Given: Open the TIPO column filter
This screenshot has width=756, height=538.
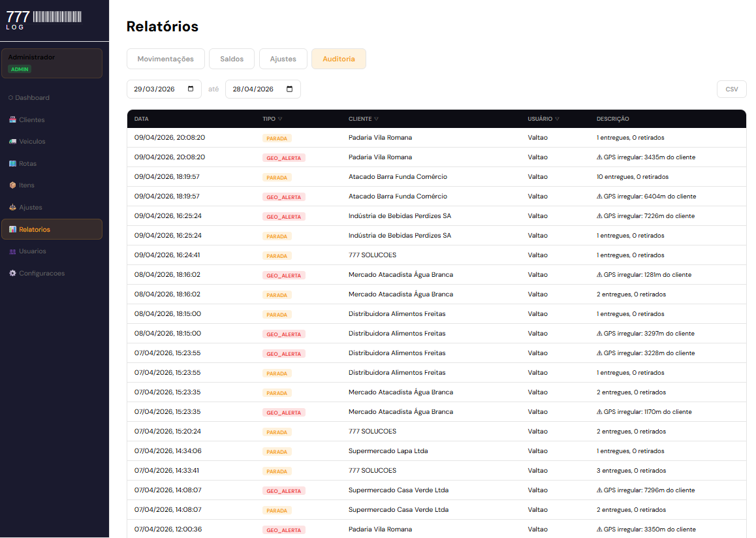Looking at the screenshot, I should (280, 119).
